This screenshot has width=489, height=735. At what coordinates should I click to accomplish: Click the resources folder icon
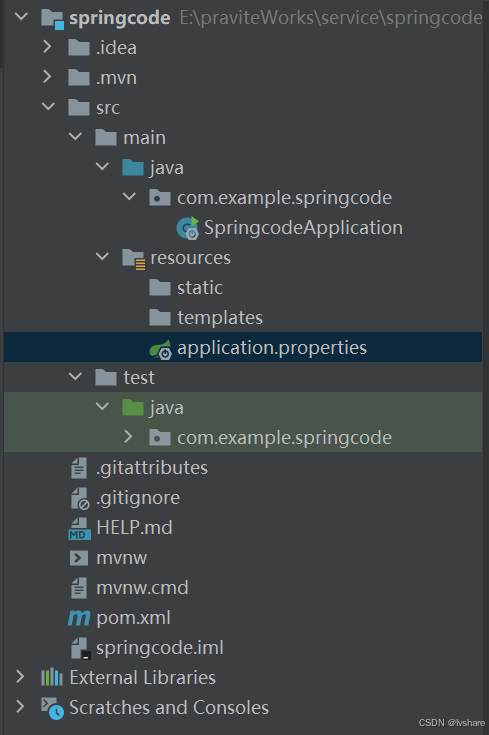133,258
